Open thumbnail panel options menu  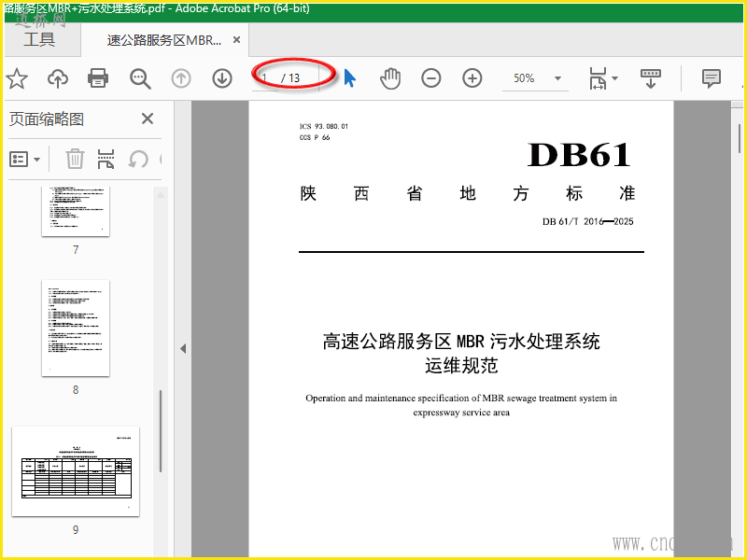pos(25,159)
